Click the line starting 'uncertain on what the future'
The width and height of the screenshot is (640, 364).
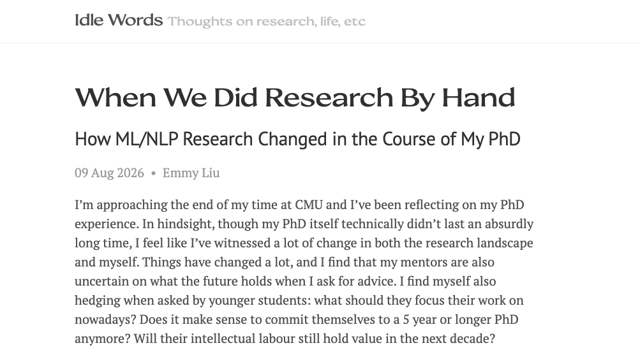click(285, 281)
